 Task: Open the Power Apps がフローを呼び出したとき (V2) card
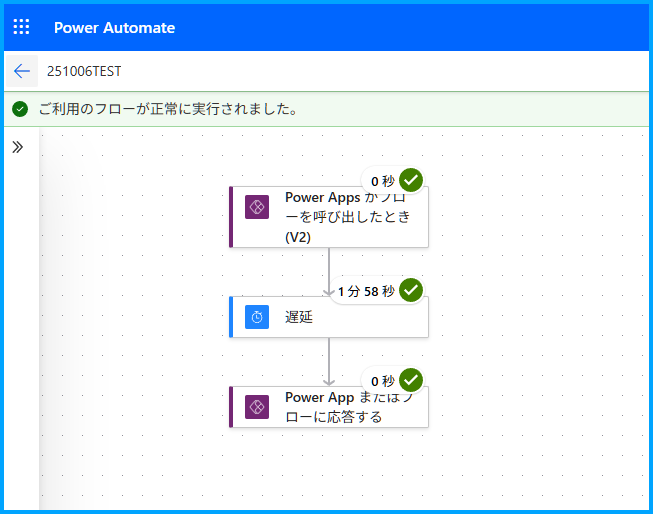(329, 217)
